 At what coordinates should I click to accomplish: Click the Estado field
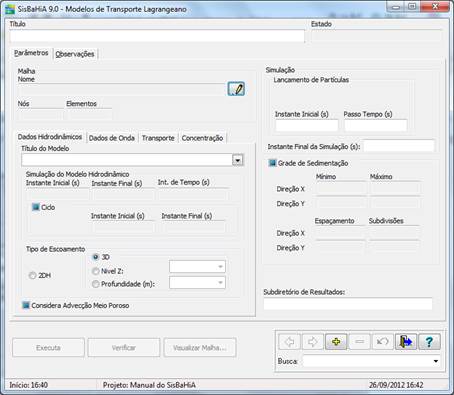pyautogui.click(x=377, y=36)
